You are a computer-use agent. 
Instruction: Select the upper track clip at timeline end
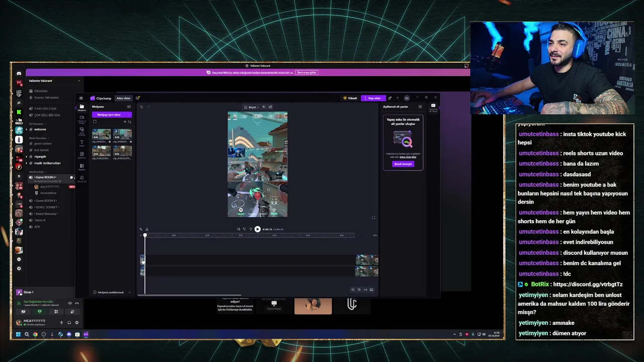(x=367, y=260)
